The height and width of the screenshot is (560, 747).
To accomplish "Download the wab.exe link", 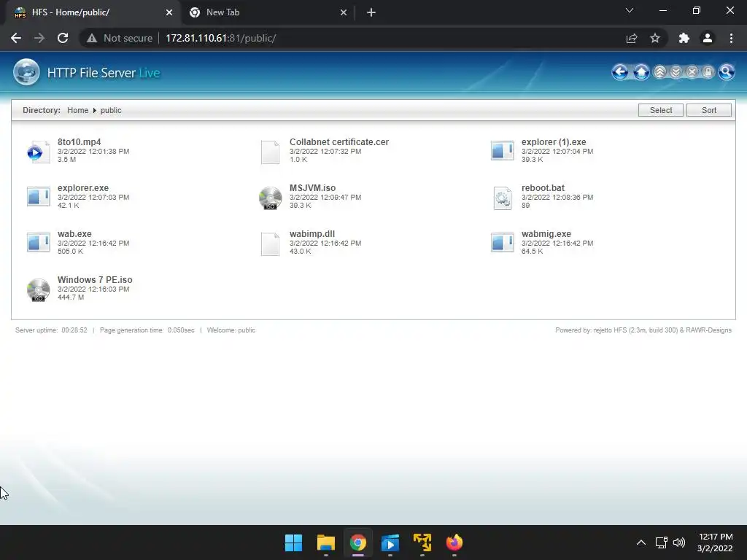I will click(x=74, y=234).
